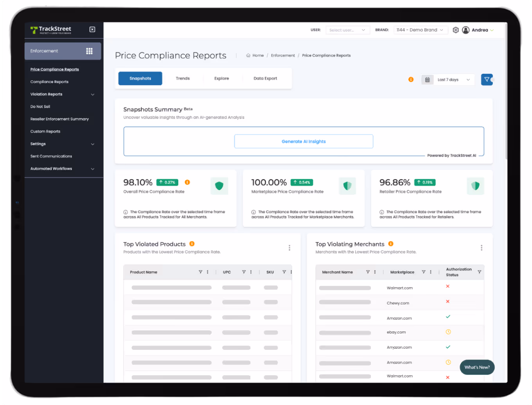Screen dimensions: 532x405
Task: Click the Home icon in the breadcrumb
Action: point(248,56)
